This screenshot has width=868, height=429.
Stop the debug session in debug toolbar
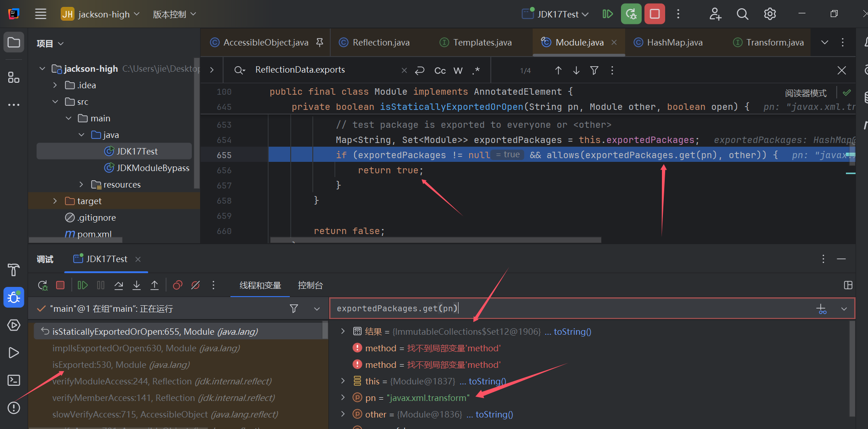tap(60, 285)
